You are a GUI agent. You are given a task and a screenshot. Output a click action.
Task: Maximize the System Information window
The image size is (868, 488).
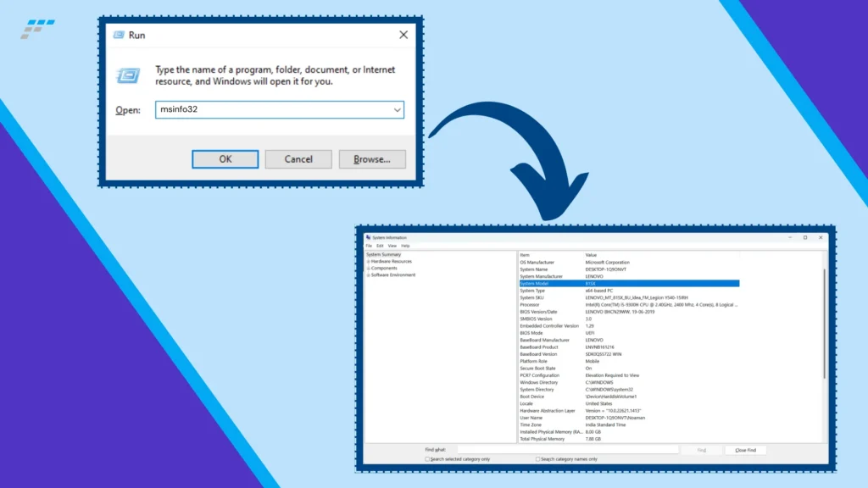point(805,237)
